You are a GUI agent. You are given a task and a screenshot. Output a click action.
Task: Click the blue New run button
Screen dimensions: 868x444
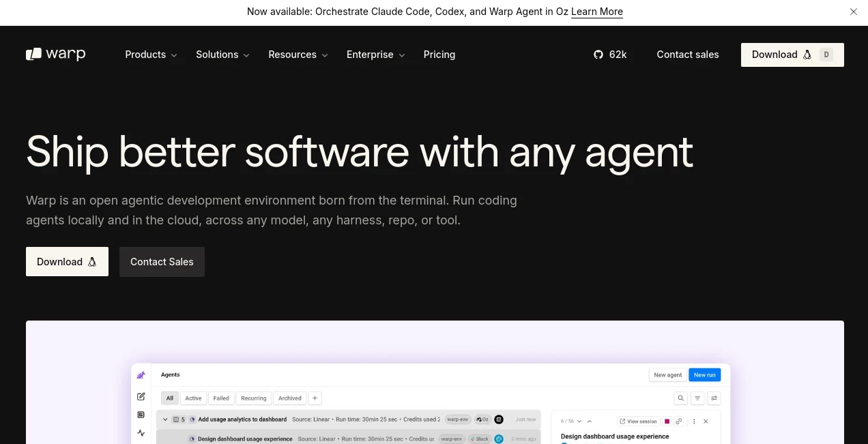click(x=705, y=375)
